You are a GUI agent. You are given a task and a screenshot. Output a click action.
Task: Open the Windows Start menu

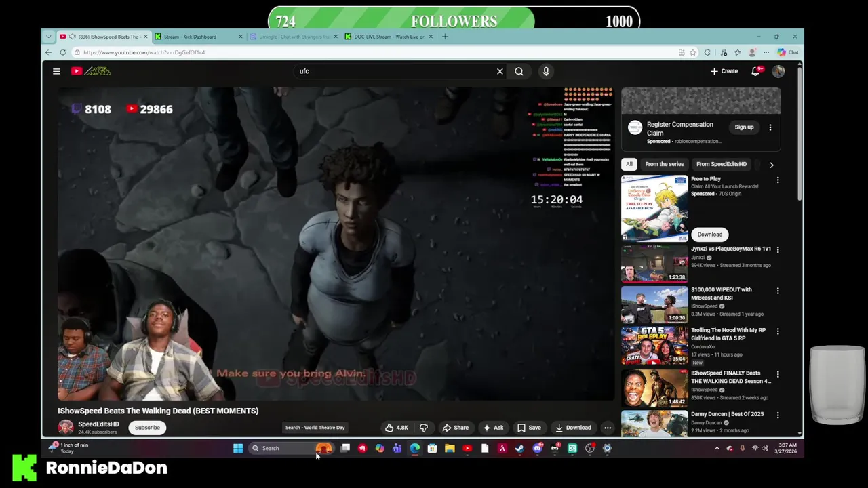coord(238,448)
